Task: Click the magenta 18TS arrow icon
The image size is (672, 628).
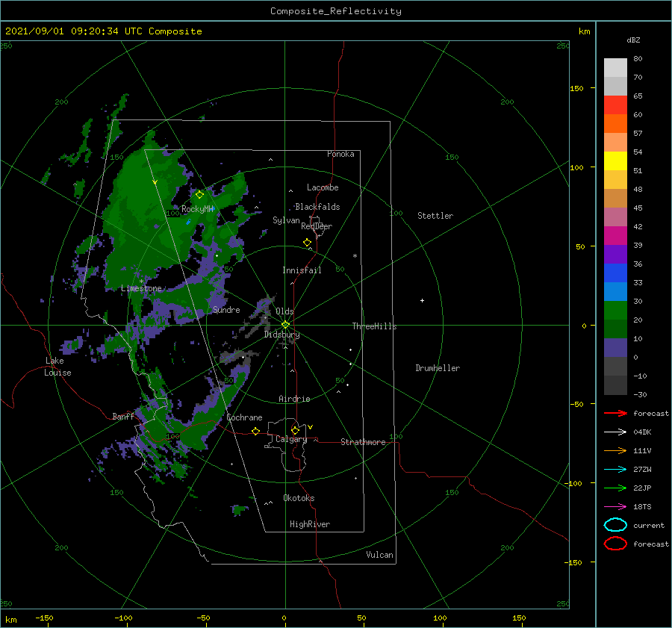Action: tap(615, 507)
